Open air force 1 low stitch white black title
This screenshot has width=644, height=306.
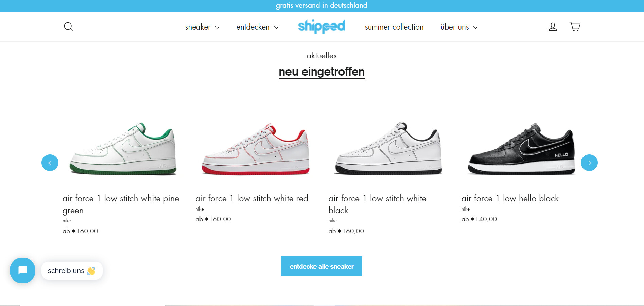377,204
